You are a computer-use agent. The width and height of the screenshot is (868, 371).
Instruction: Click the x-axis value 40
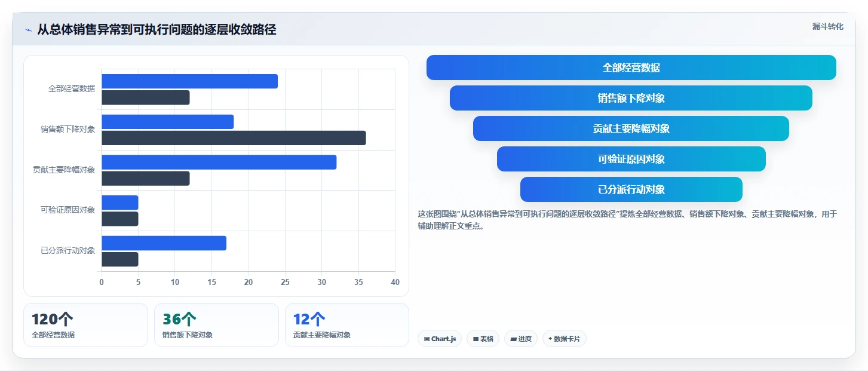(395, 282)
